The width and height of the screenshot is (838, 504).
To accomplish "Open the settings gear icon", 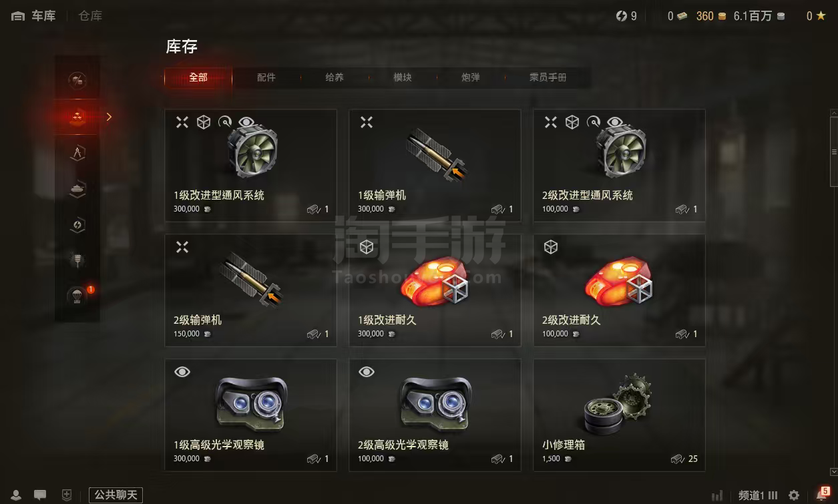I will click(794, 495).
